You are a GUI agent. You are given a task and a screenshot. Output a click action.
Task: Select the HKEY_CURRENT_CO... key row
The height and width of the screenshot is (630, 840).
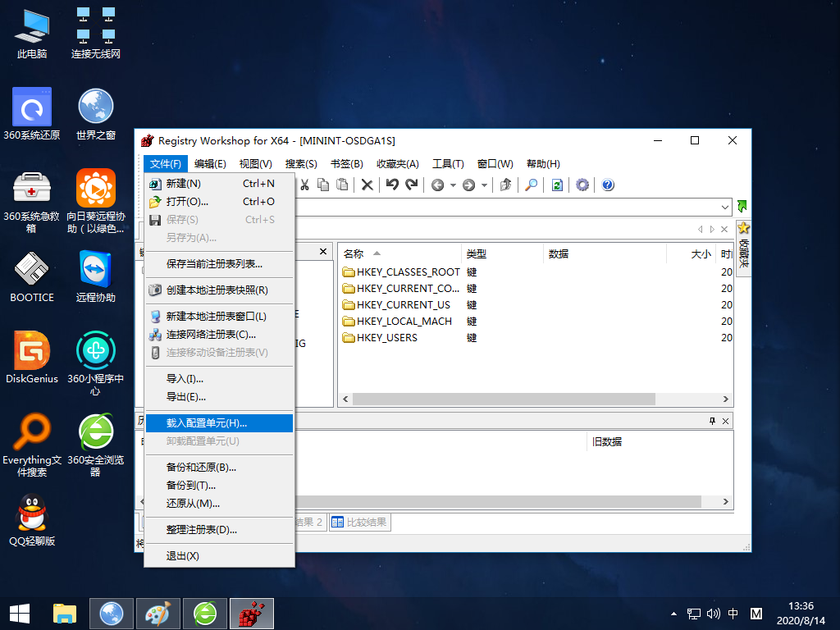tap(536, 289)
